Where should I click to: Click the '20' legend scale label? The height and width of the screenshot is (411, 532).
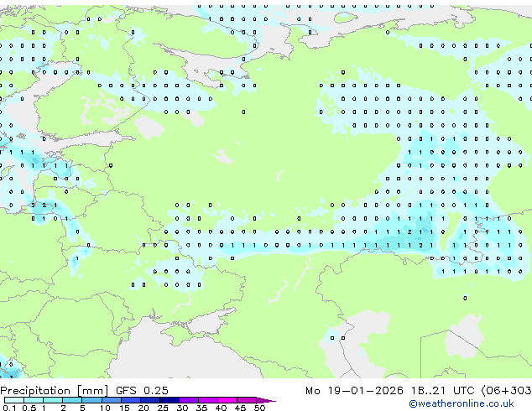143,408
